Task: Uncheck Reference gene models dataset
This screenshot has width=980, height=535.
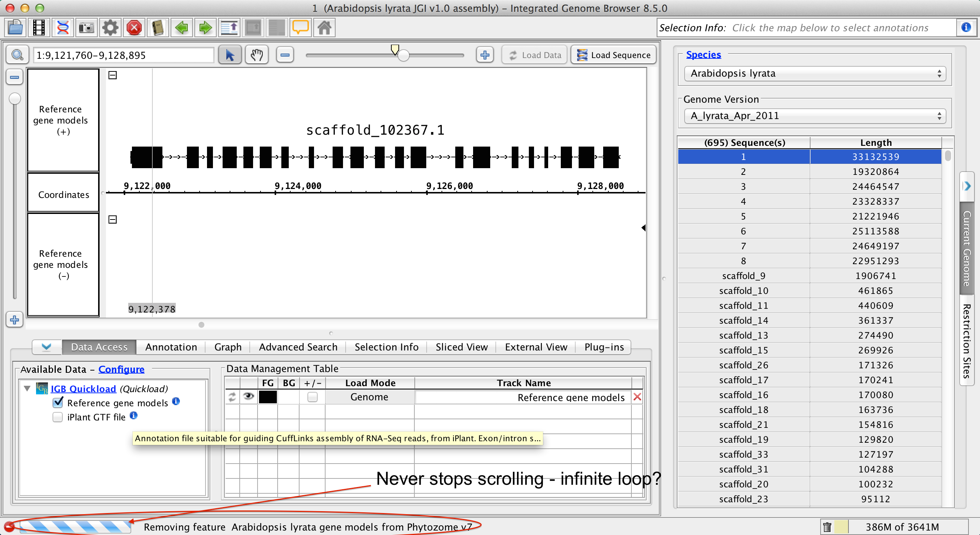Action: (58, 403)
